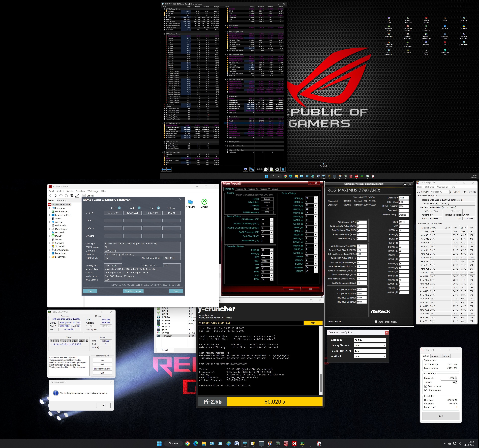Open 3DMark desktop shortcut
The image size is (479, 448).
pyautogui.click(x=445, y=19)
